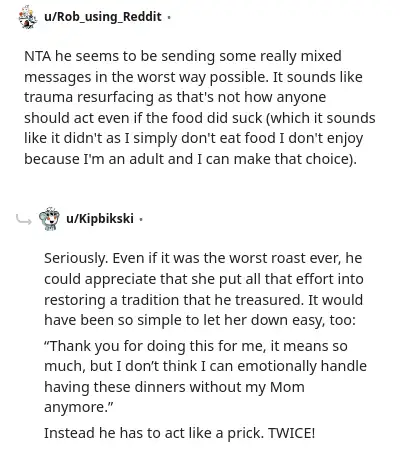The image size is (400, 469).
Task: Open the u/Rob_using_Reddit profile link
Action: [x=103, y=17]
